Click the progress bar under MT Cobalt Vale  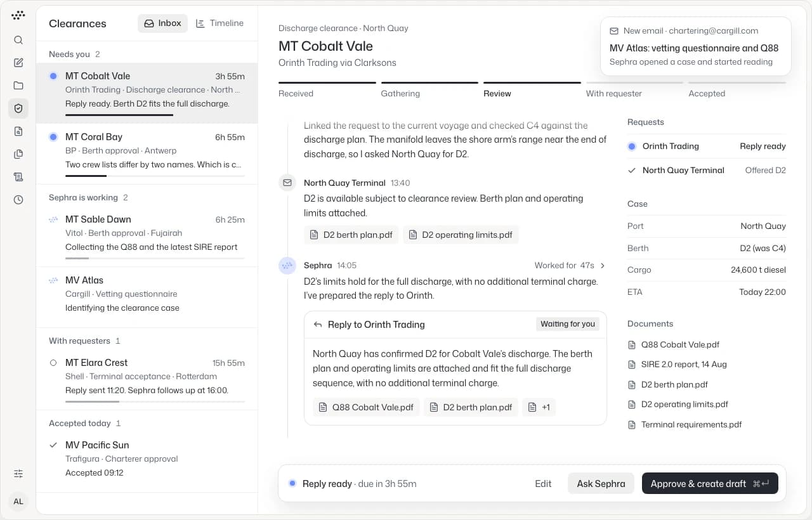(x=155, y=115)
